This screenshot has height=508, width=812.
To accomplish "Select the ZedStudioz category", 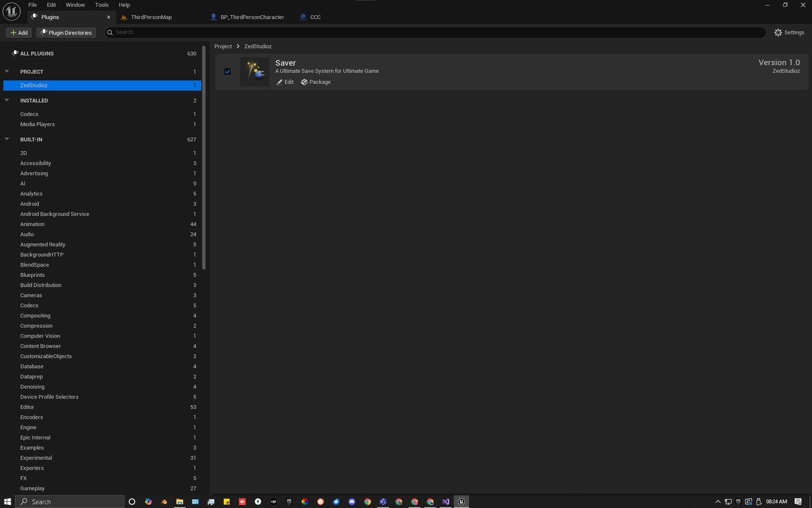I will point(102,85).
